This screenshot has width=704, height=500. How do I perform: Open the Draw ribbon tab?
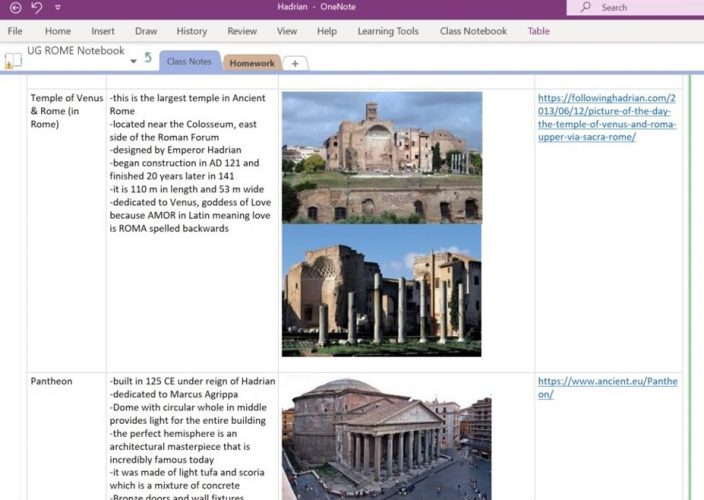coord(146,31)
